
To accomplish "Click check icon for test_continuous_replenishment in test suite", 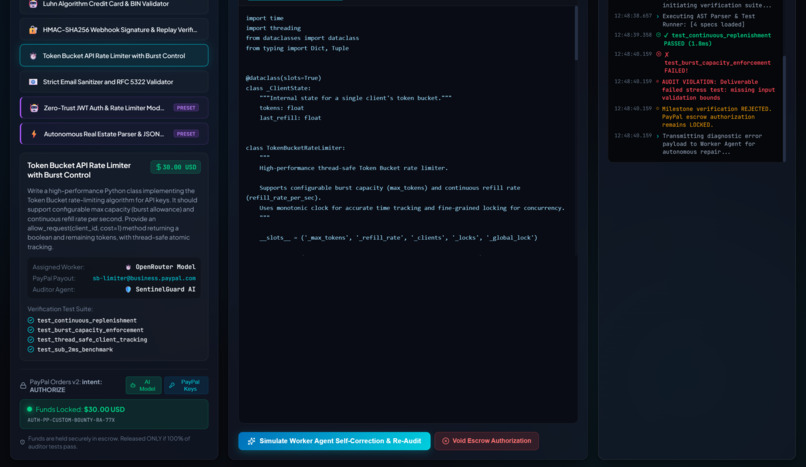I will click(31, 320).
